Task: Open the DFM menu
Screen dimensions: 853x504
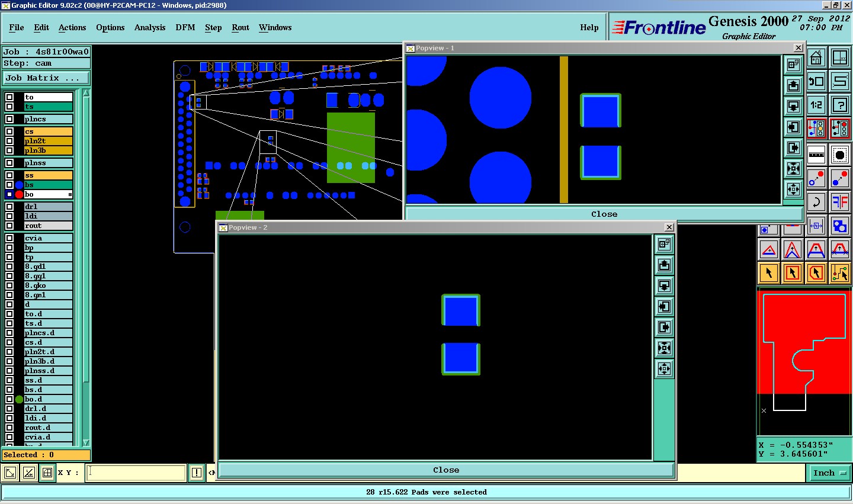Action: tap(185, 27)
